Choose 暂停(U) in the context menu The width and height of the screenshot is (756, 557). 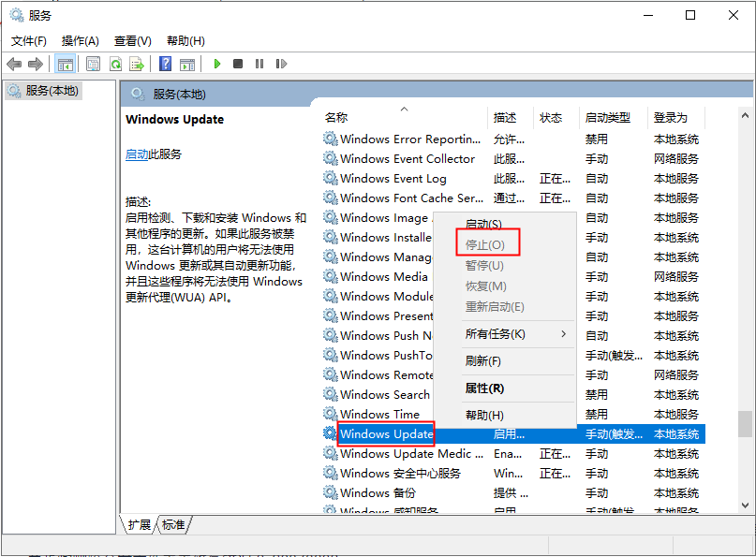484,266
